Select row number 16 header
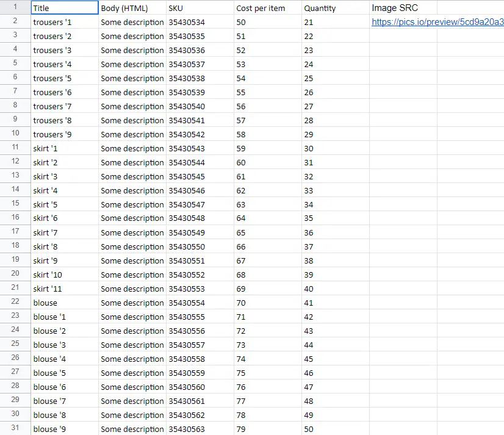The width and height of the screenshot is (504, 435). [15, 217]
